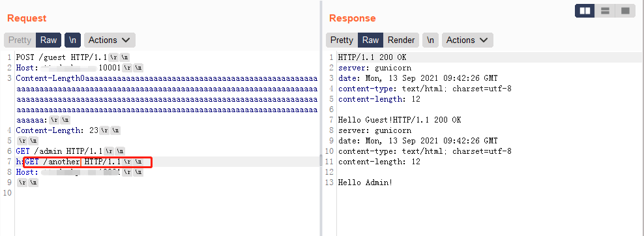Select the combined tabbed layout icon
The image size is (644, 236).
(626, 11)
